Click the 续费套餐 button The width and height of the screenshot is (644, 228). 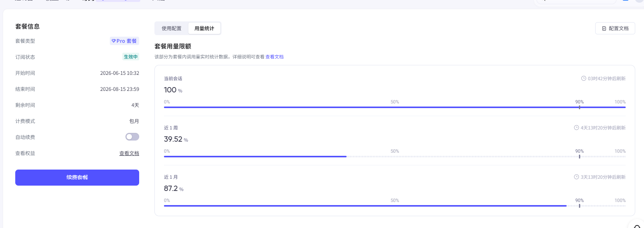77,178
